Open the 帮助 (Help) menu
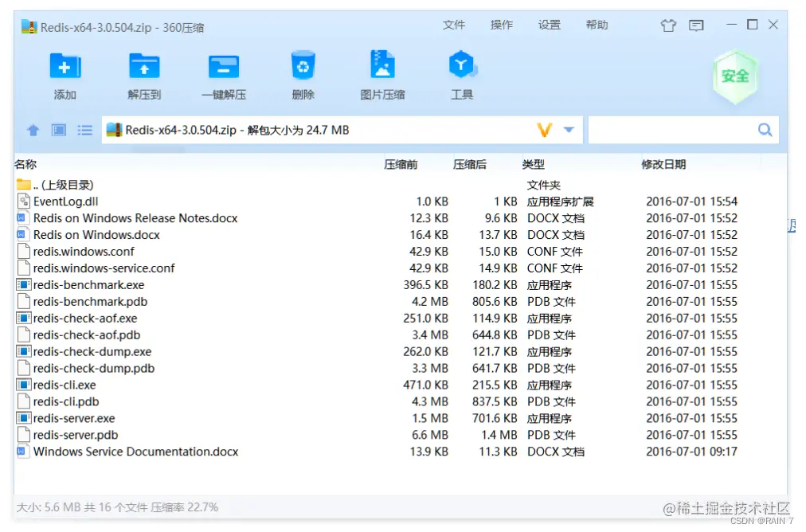The height and width of the screenshot is (532, 806). point(597,25)
